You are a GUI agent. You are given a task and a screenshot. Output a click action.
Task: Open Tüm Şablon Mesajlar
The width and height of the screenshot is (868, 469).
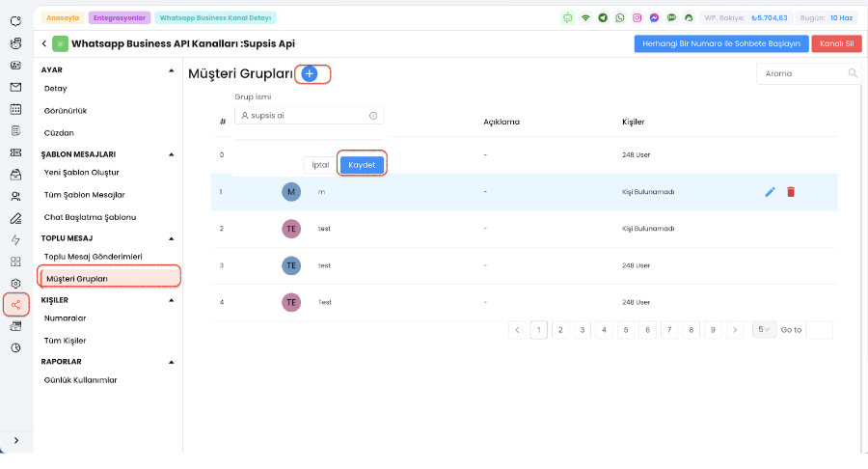(x=84, y=195)
